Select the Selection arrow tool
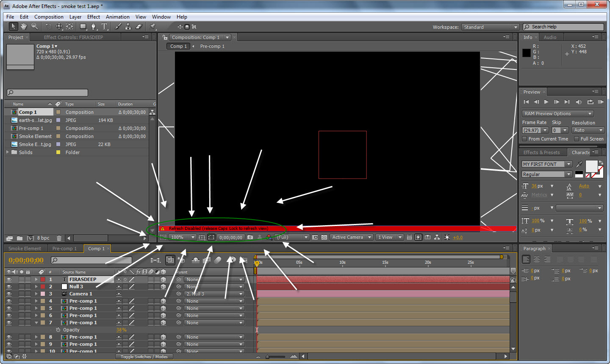The height and width of the screenshot is (364, 610). [x=13, y=26]
